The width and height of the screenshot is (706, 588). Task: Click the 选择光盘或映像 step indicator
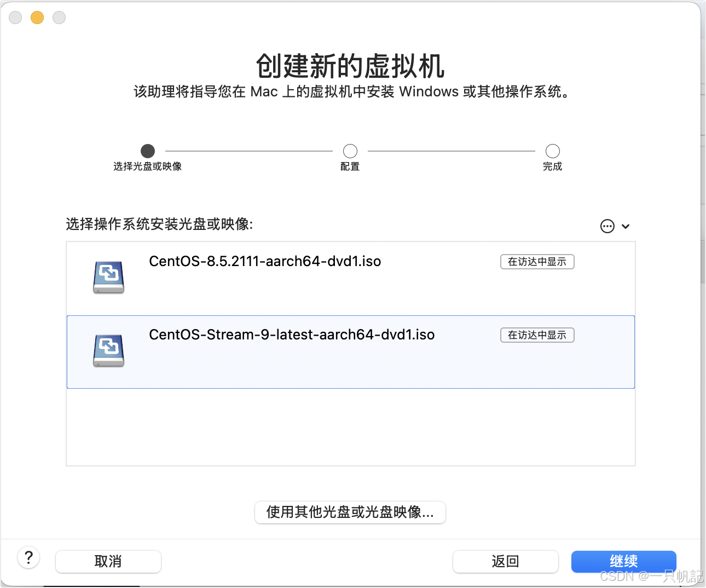(x=148, y=151)
